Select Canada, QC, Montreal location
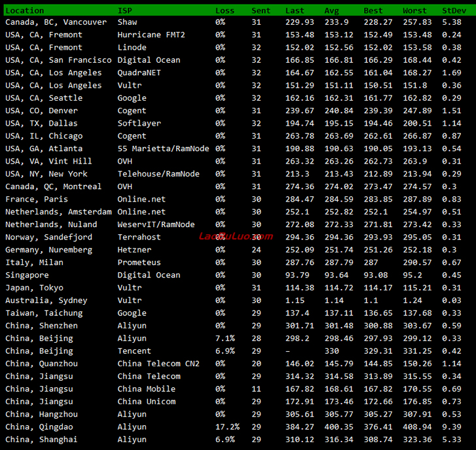The height and width of the screenshot is (450, 476). tap(54, 186)
